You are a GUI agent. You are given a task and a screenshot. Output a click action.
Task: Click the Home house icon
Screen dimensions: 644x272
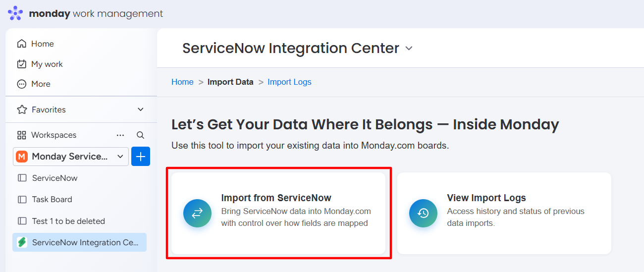click(x=22, y=44)
